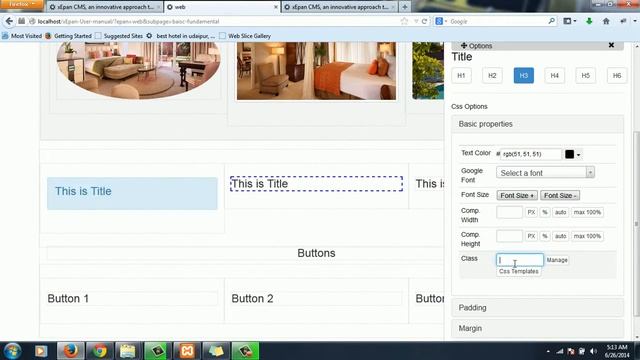Switch to the web tab
The image size is (640, 360).
tap(222, 7)
